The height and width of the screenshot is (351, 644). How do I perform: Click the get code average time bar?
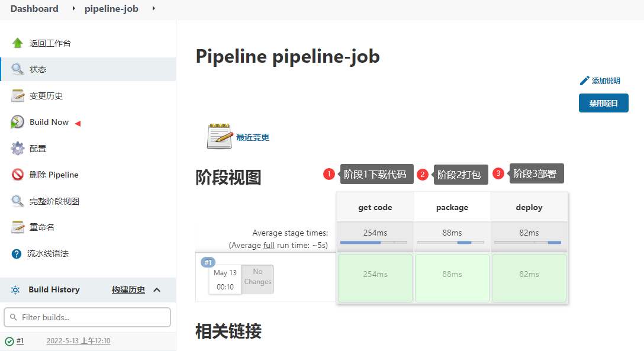point(373,242)
